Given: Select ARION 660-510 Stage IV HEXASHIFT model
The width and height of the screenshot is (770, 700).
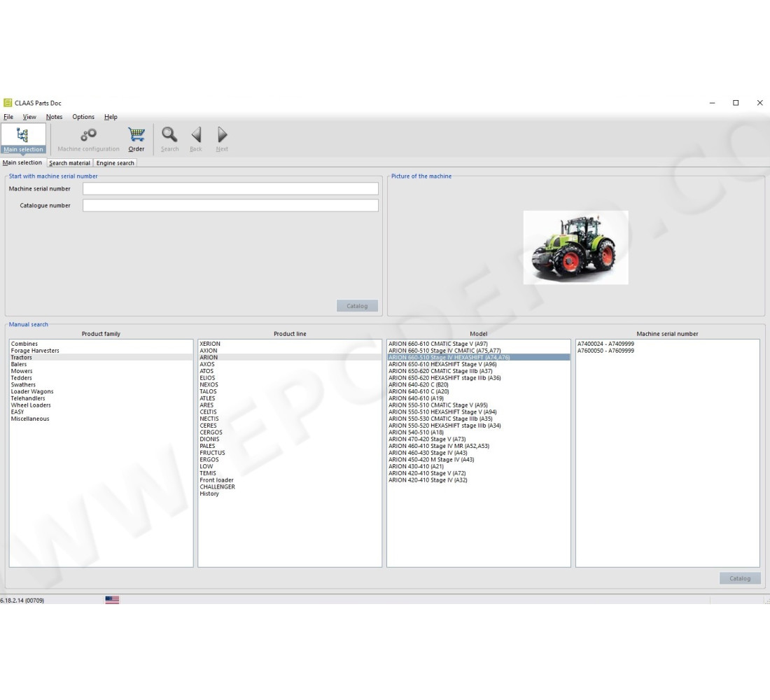Looking at the screenshot, I should click(x=479, y=358).
